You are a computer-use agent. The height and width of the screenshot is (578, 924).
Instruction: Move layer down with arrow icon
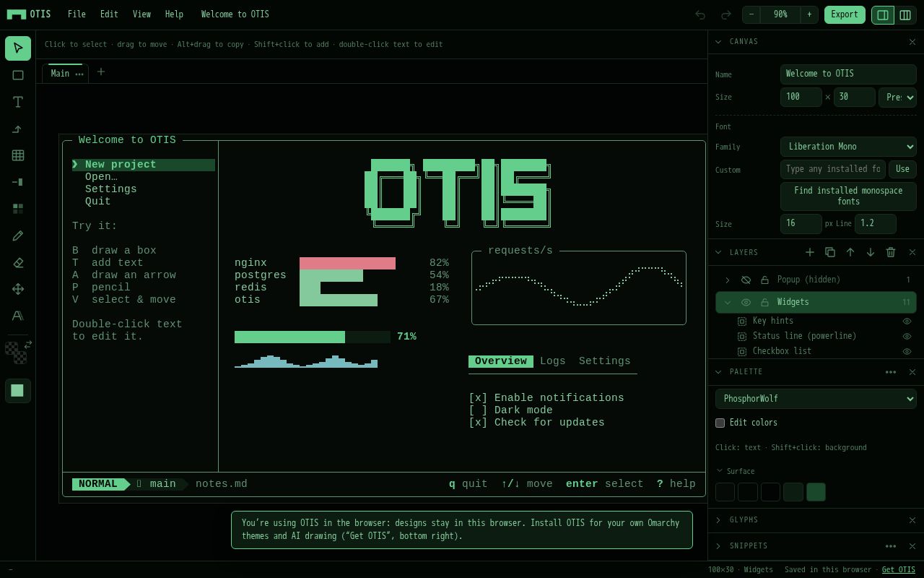pyautogui.click(x=871, y=252)
